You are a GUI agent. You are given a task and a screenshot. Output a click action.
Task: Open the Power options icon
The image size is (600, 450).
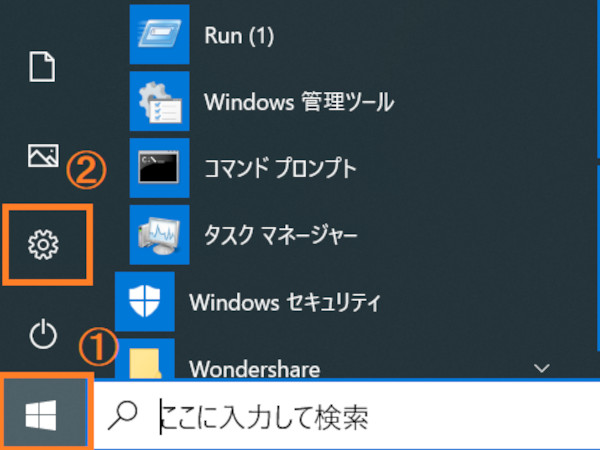(43, 334)
